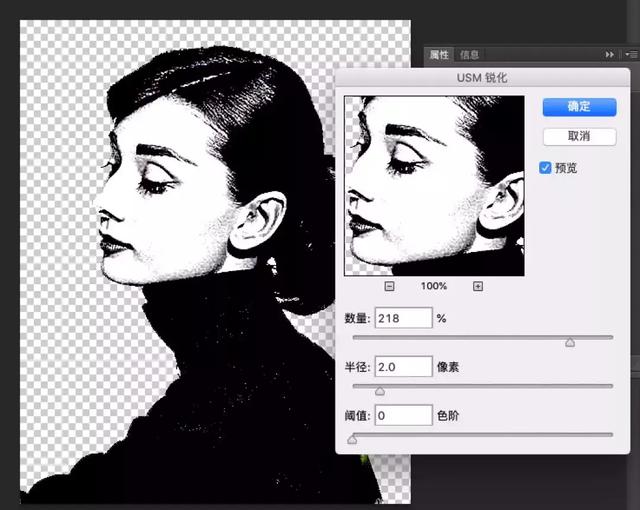Switch to the 属性 panel tab

tap(439, 55)
